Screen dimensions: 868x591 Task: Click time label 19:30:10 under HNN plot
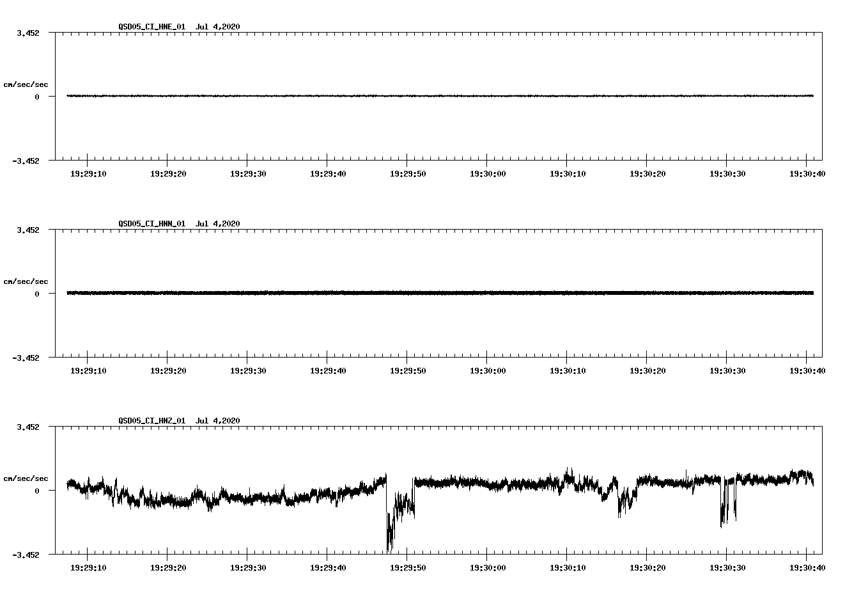[x=568, y=370]
